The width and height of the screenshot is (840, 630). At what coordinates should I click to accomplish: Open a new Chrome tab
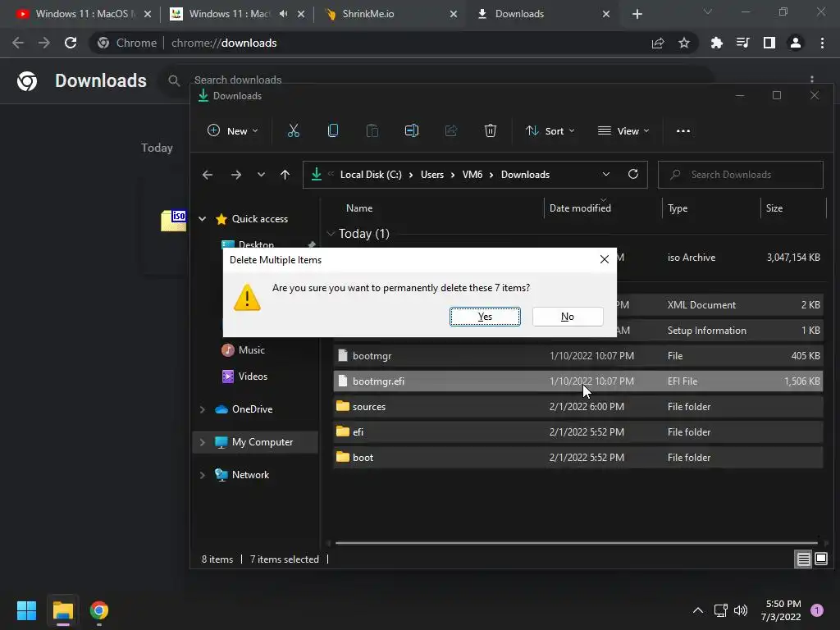coord(637,14)
